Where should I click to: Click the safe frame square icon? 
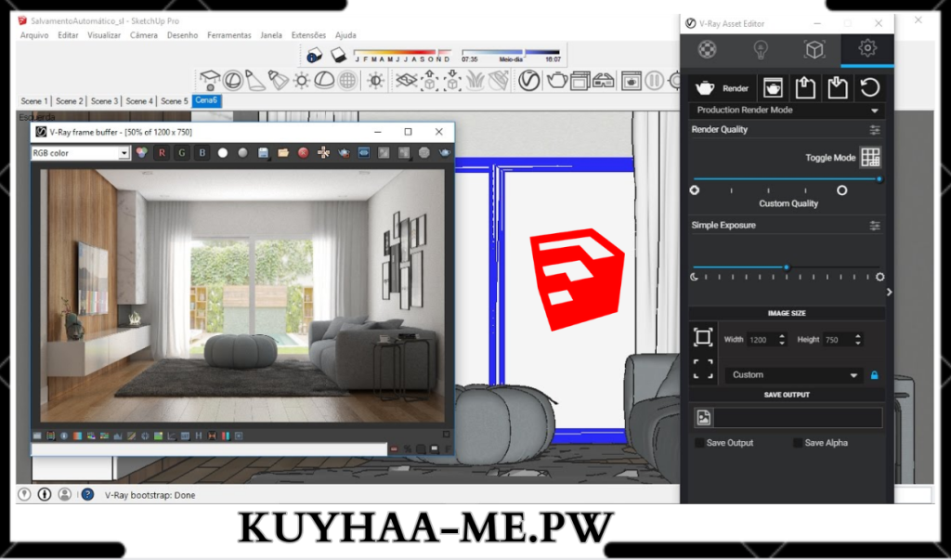(x=703, y=337)
